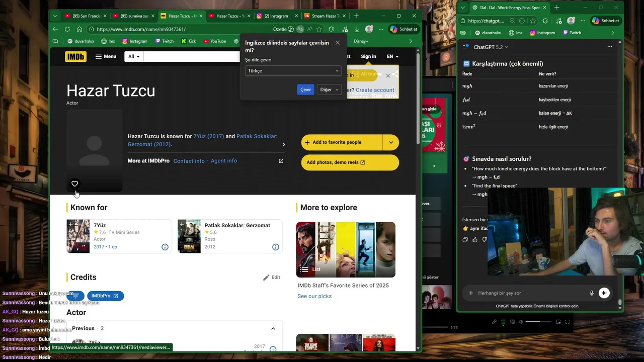644x362 pixels.
Task: Adjust the volume slider in background player
Action: [539, 321]
